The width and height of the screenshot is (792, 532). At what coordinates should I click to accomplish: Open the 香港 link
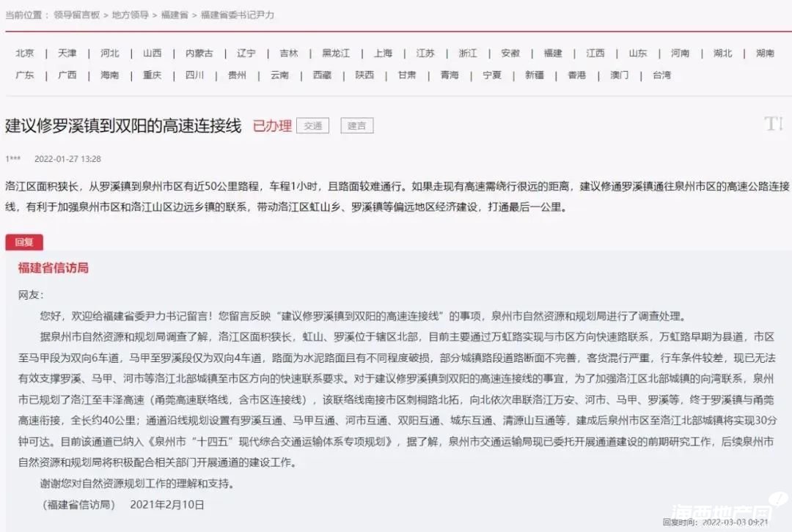point(576,75)
